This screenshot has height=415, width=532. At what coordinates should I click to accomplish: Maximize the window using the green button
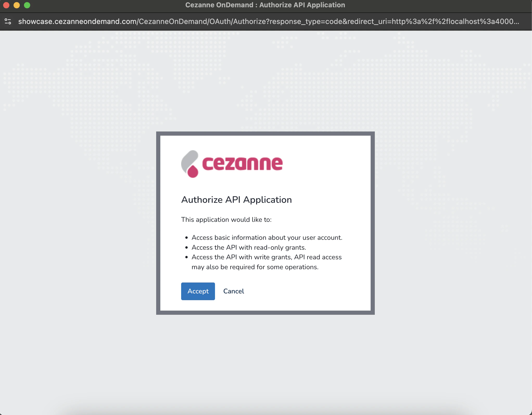click(x=27, y=5)
